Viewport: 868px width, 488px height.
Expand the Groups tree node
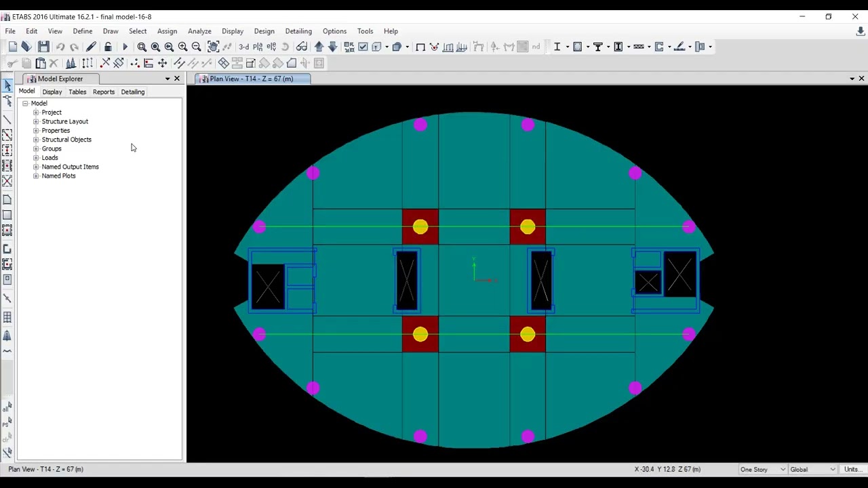click(36, 148)
